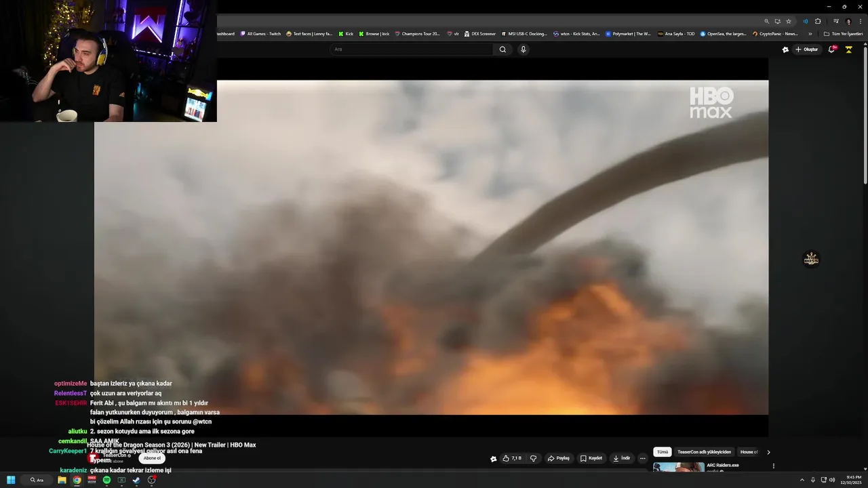Open OpenSea bookmark
This screenshot has width=868, height=488.
723,34
